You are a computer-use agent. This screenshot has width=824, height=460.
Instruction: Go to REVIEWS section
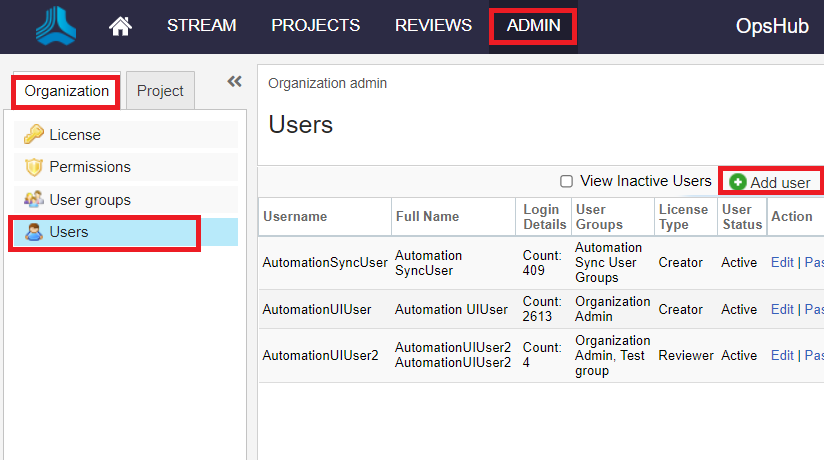coord(433,26)
